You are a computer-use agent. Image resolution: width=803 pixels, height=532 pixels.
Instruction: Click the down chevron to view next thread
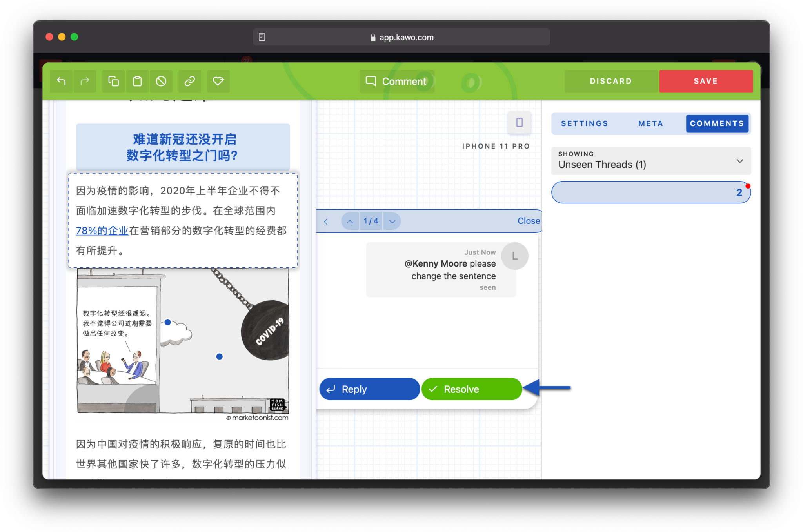point(392,221)
